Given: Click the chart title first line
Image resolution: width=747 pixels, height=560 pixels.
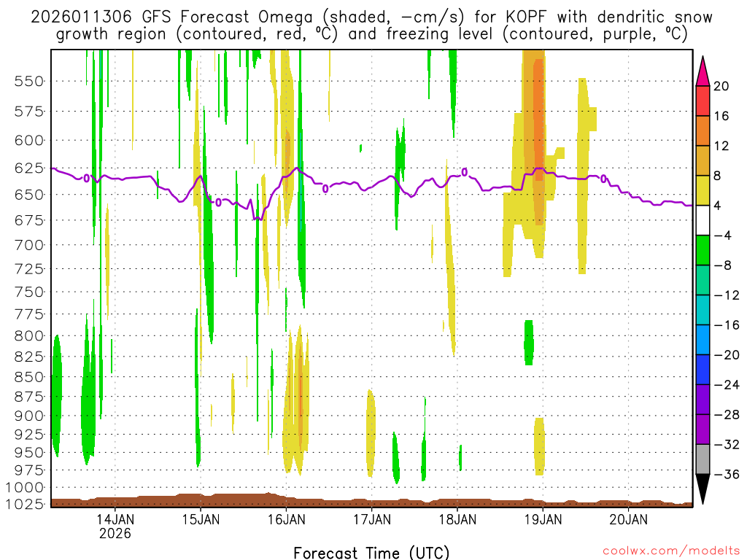Looking at the screenshot, I should tap(371, 17).
